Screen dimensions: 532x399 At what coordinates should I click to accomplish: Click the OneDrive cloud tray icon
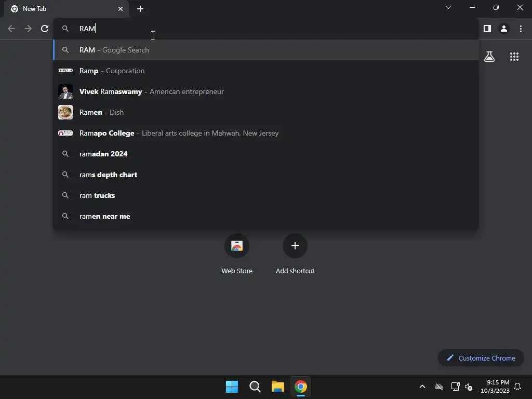(x=439, y=387)
